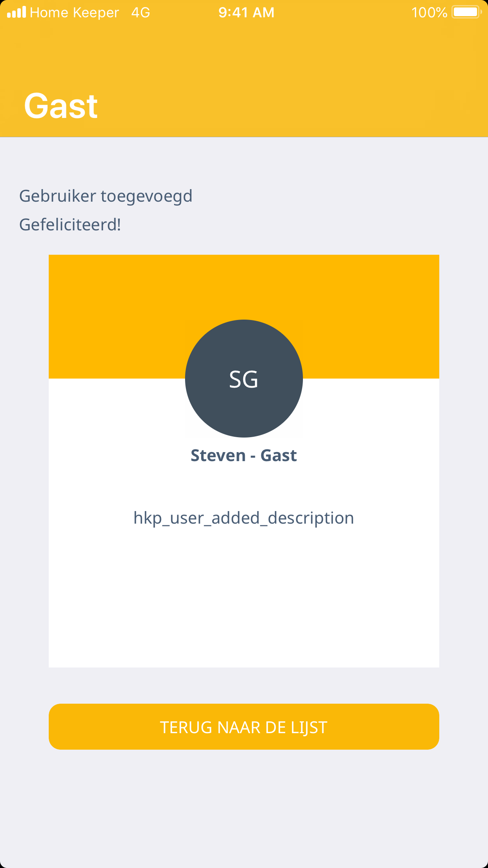This screenshot has width=488, height=868.
Task: Tap the Gebruiker toegevoegd heading
Action: [106, 196]
